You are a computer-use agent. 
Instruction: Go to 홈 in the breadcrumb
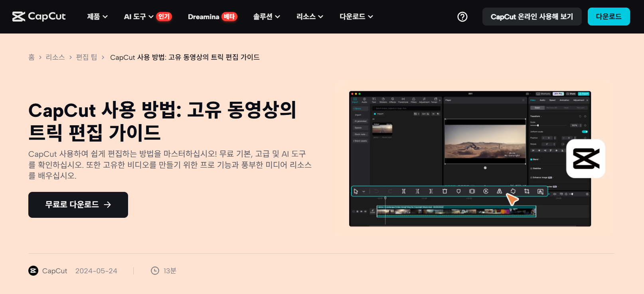(x=32, y=57)
